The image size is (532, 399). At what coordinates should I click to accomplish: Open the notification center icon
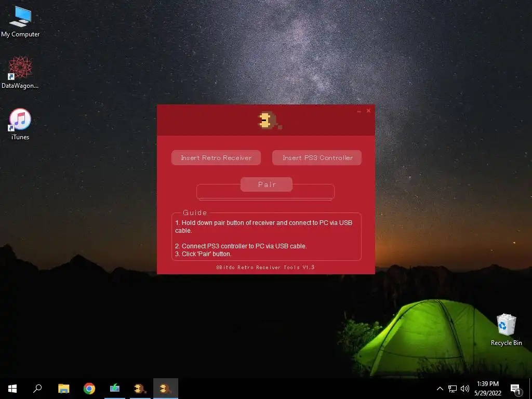click(x=516, y=389)
